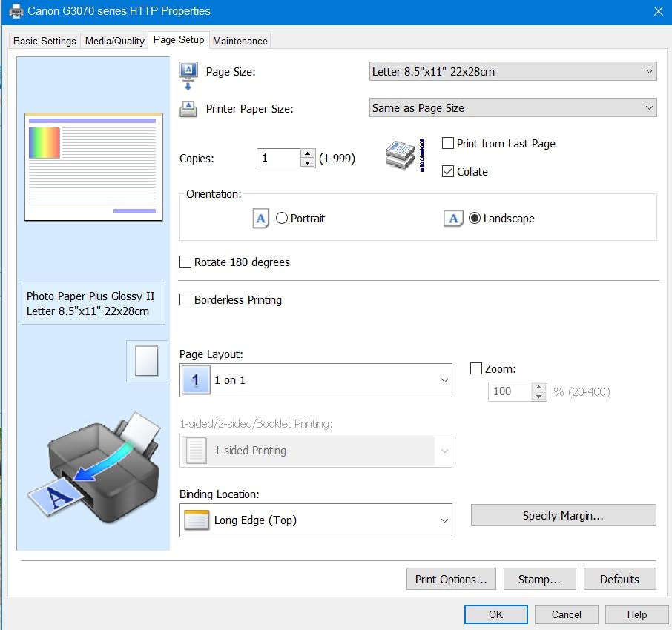Switch to Media/Quality tab
Screen dimensions: 672x630
tap(114, 41)
